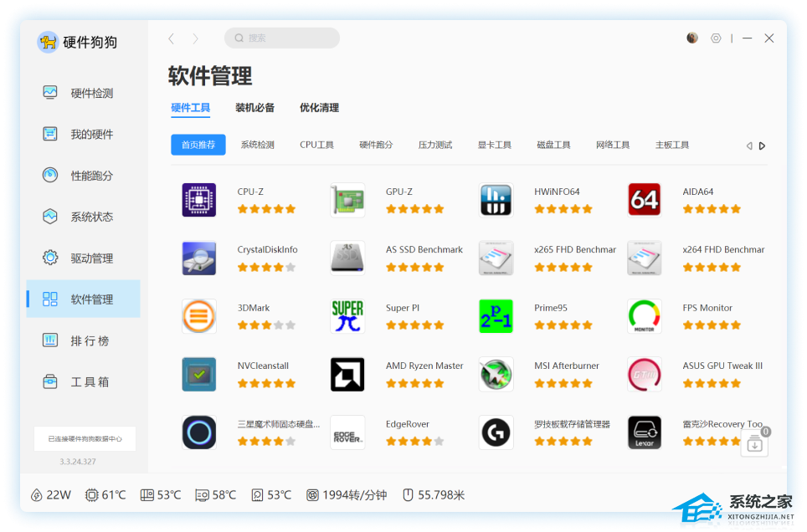
Task: Switch to the 优化清理 tab
Action: click(x=319, y=108)
